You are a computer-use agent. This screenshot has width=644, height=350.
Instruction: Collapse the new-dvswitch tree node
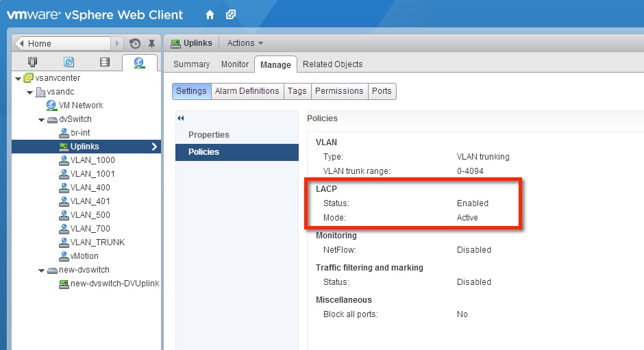click(x=42, y=271)
